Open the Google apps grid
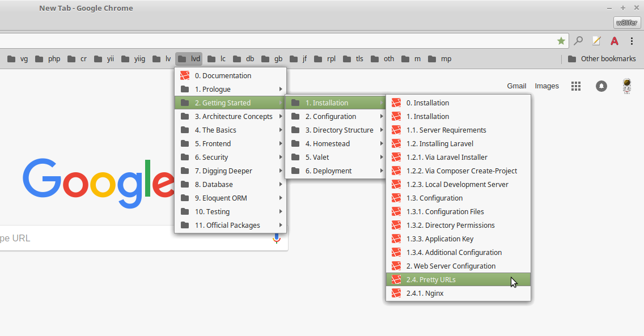The width and height of the screenshot is (644, 336). click(576, 86)
